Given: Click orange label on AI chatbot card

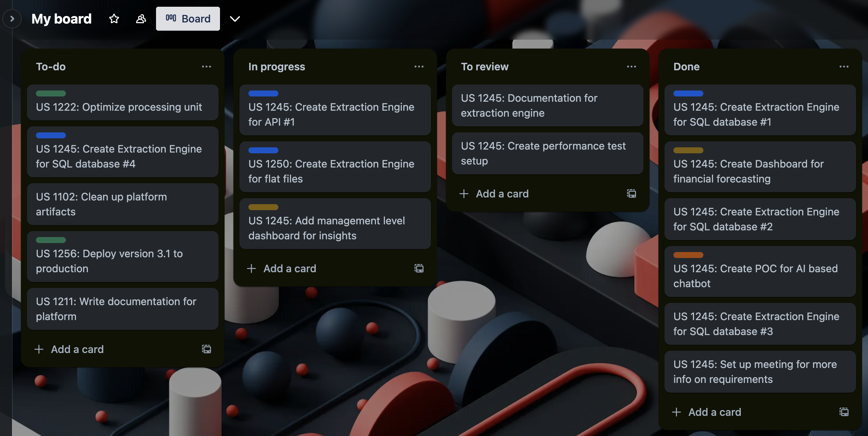Looking at the screenshot, I should pos(688,255).
